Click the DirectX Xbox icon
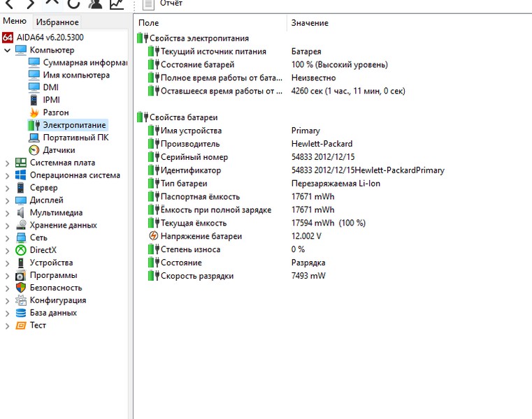The width and height of the screenshot is (532, 419). point(21,250)
